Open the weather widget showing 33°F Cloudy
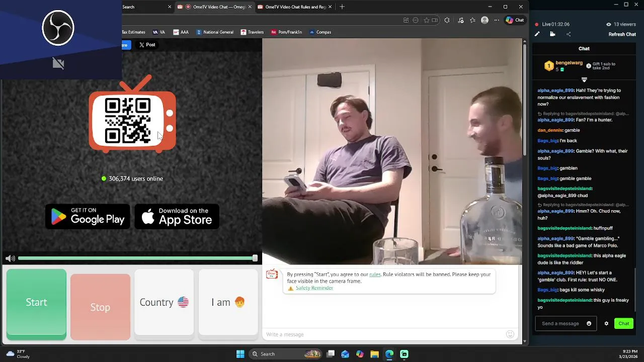This screenshot has height=362, width=644. 18,354
